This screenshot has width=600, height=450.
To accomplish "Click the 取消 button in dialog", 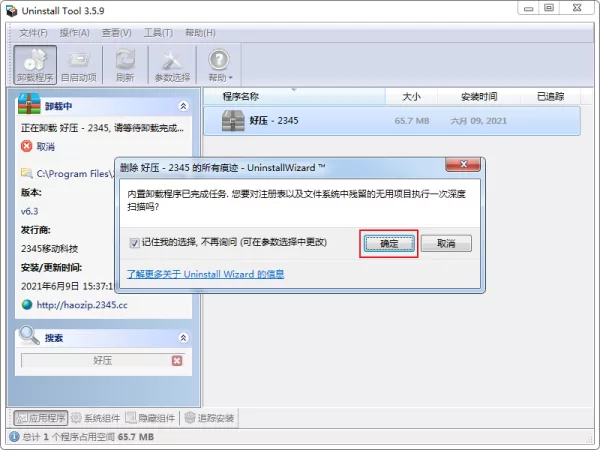I will (446, 243).
